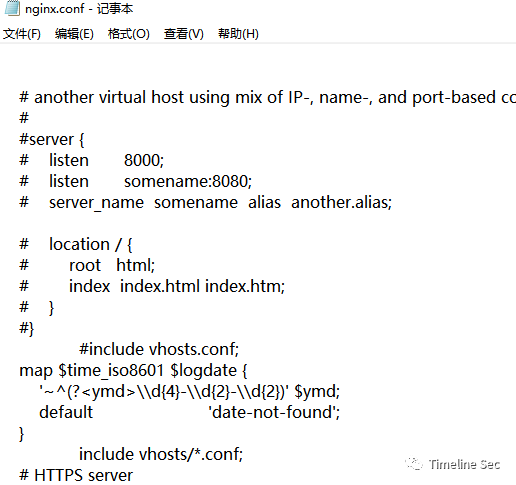This screenshot has width=516, height=485.
Task: Click the 'date-not-found' default value
Action: pos(274,412)
